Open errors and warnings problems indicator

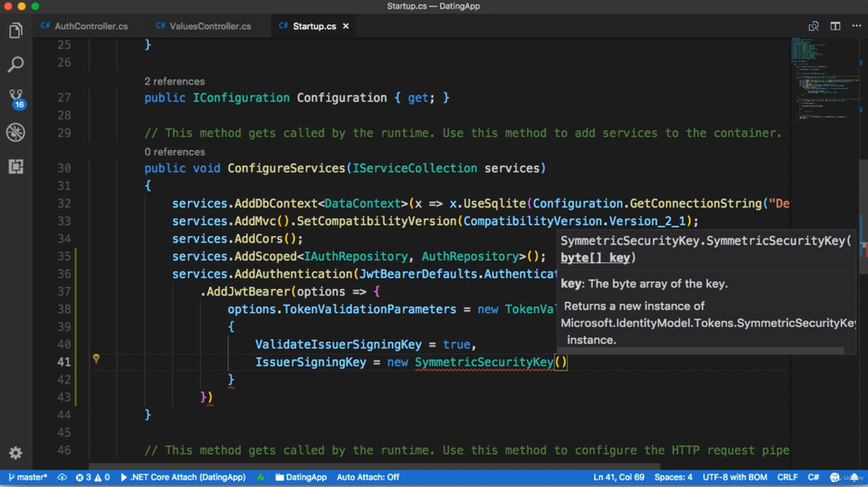(92, 477)
